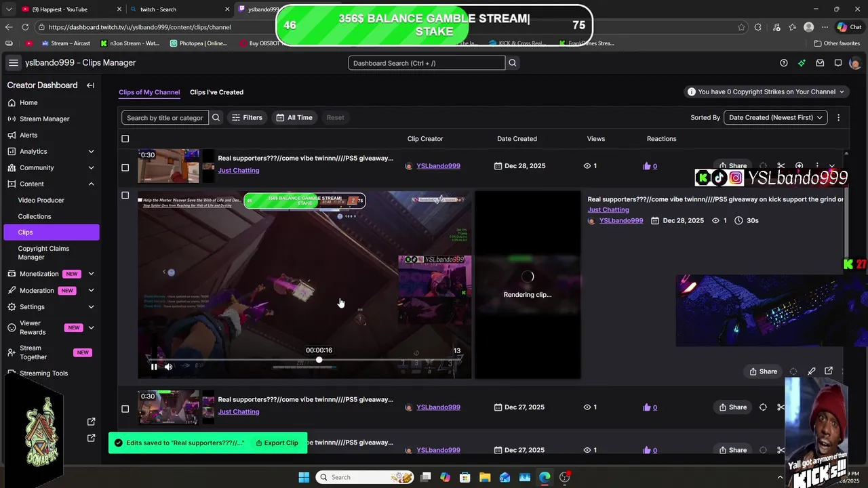Viewport: 868px width, 488px height.
Task: Expand the Community sidebar section
Action: coord(91,167)
